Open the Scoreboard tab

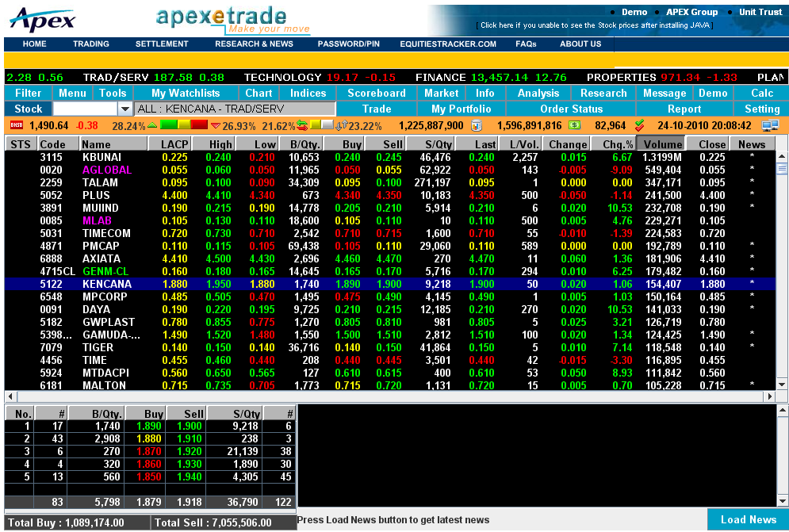tap(377, 93)
